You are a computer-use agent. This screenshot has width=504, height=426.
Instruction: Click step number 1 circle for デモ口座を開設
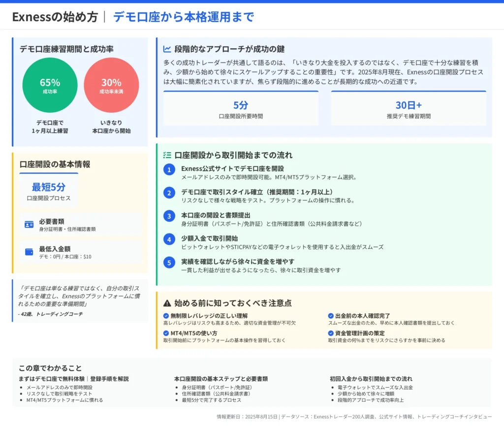(169, 170)
